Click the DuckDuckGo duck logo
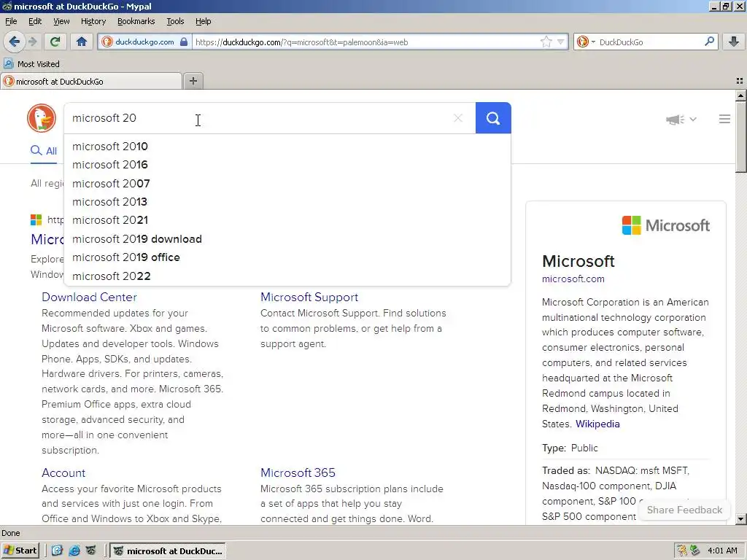 pos(42,118)
